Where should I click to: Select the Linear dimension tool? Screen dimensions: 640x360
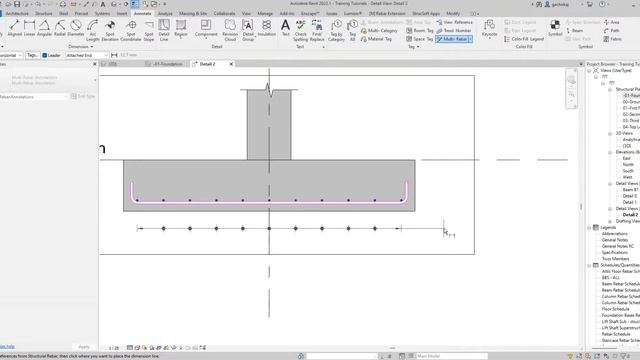point(29,29)
